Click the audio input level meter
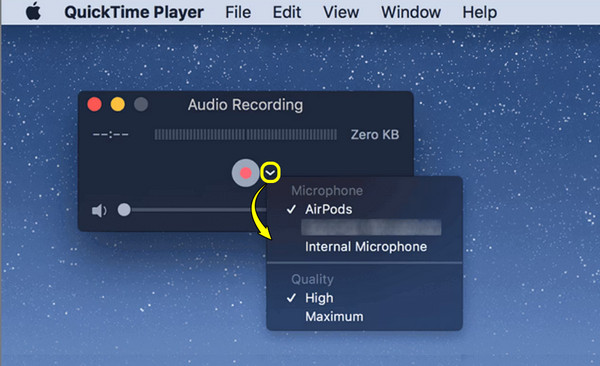Screen dimensions: 600x366 246,135
